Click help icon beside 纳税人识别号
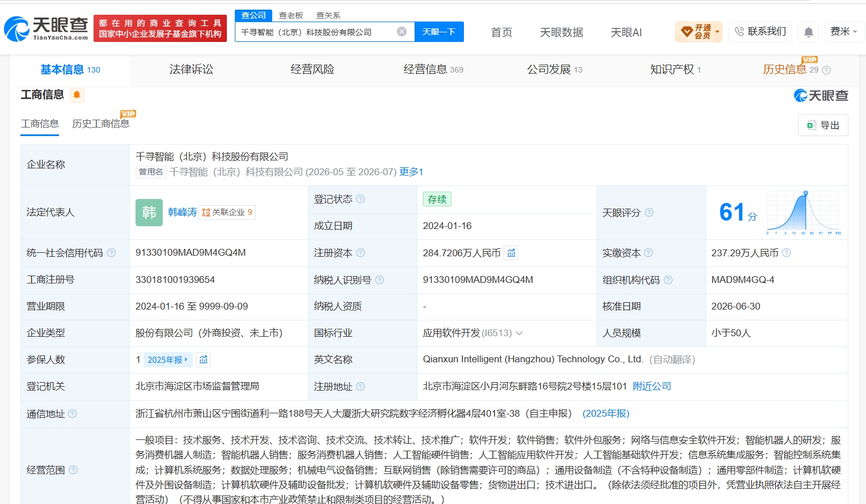Screen dimensions: 866x504 click(379, 280)
